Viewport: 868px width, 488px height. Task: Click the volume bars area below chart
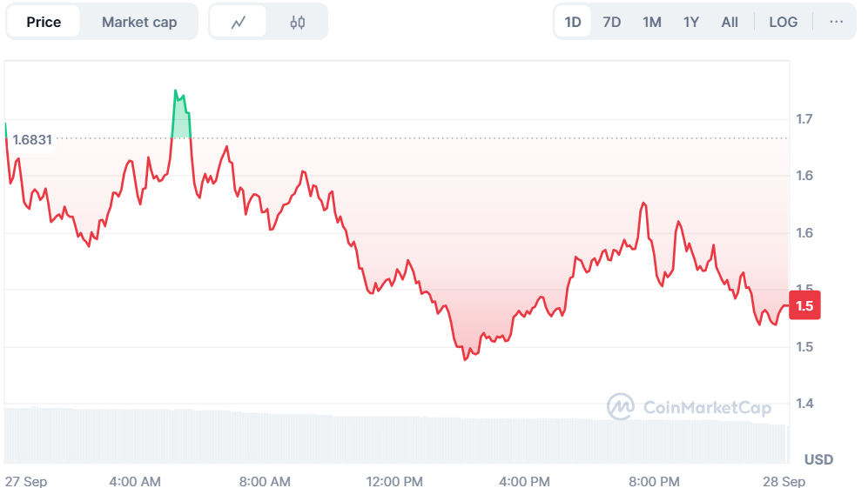[x=392, y=439]
